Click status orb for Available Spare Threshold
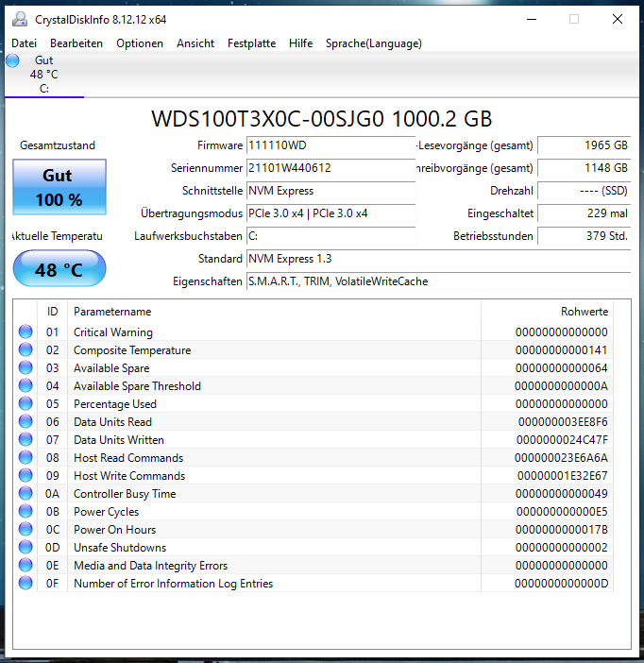The height and width of the screenshot is (663, 644). point(25,385)
